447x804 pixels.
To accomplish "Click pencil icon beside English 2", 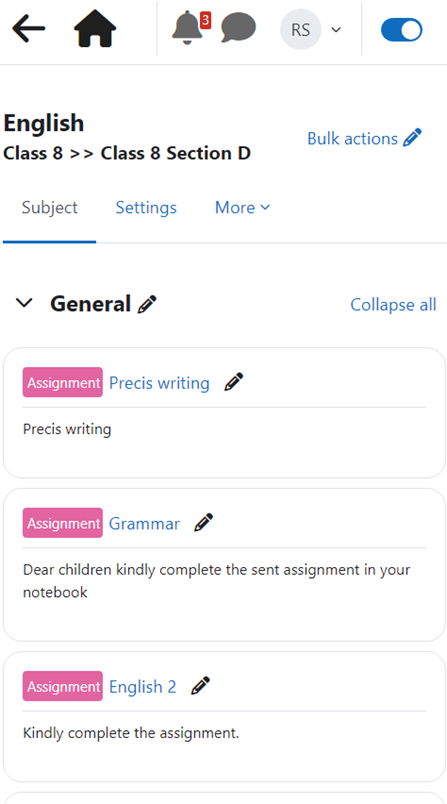I will [x=200, y=686].
